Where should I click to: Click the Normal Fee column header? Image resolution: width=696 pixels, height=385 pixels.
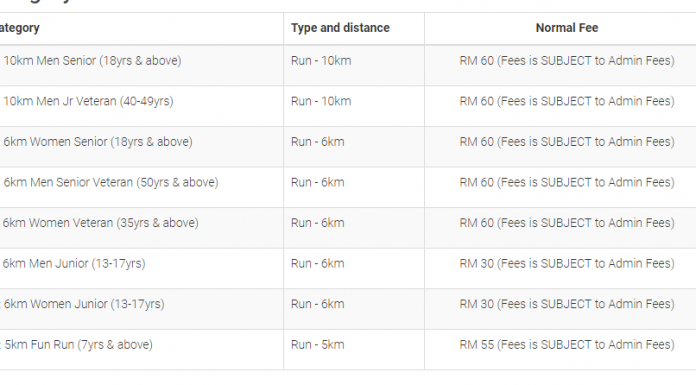pyautogui.click(x=567, y=28)
